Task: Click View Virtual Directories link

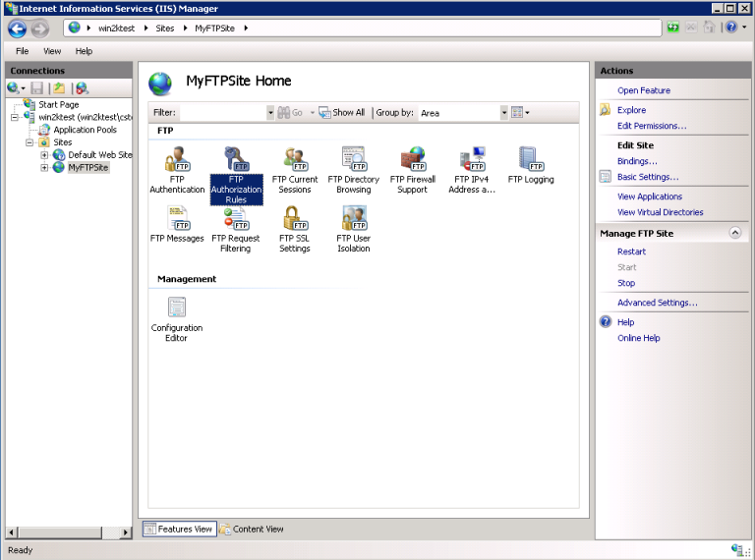Action: tap(661, 212)
